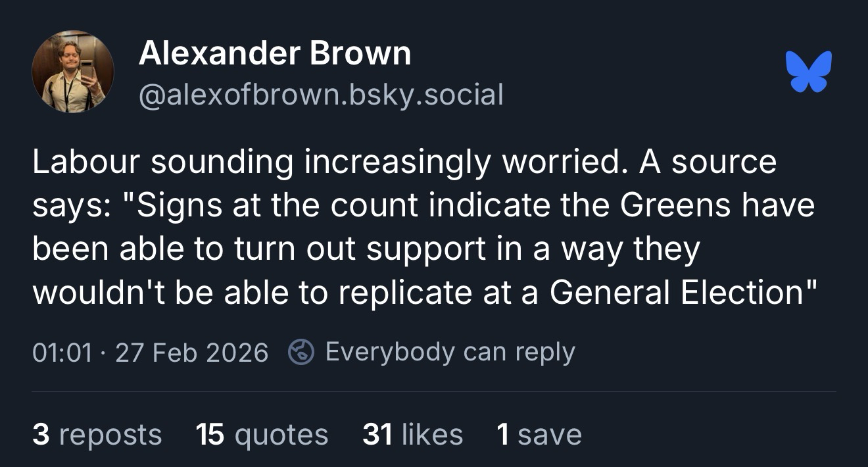Click the "Alexander Brown" display name
The height and width of the screenshot is (467, 868).
275,53
